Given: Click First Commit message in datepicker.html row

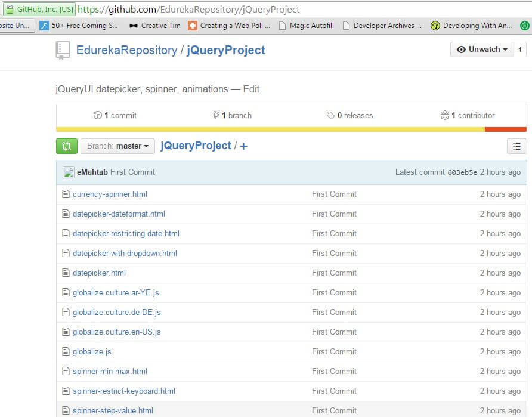Looking at the screenshot, I should 334,273.
